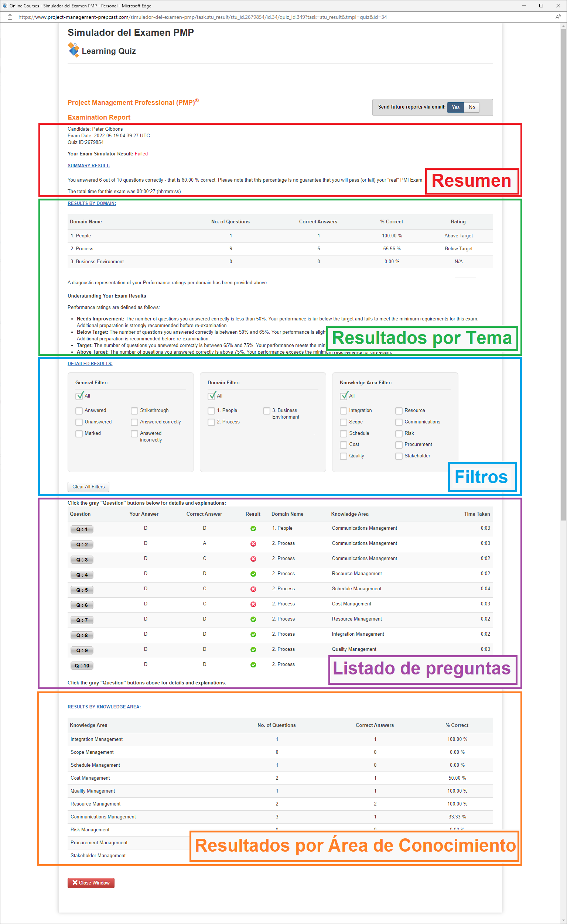
Task: Open details for question Q : 10
Action: tap(82, 666)
